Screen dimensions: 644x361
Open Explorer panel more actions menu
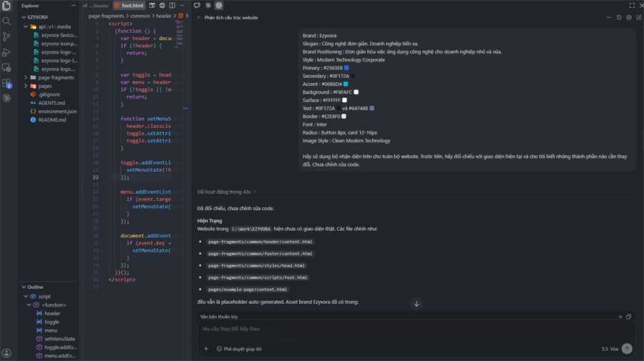(x=73, y=6)
